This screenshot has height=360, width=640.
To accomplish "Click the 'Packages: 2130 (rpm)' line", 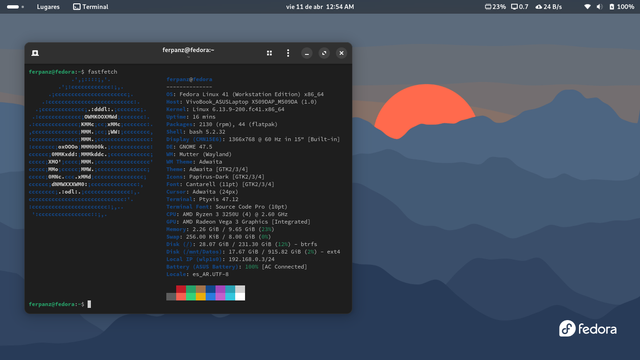I will click(222, 124).
